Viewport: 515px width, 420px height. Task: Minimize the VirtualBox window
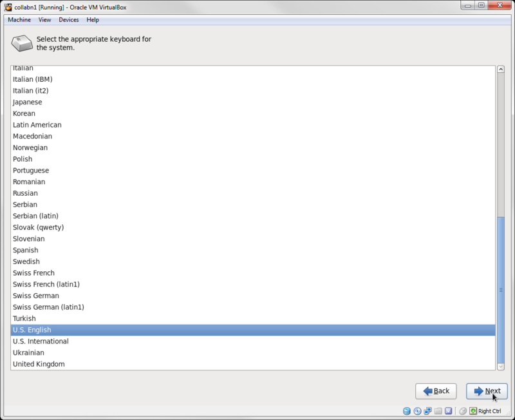(468, 5)
